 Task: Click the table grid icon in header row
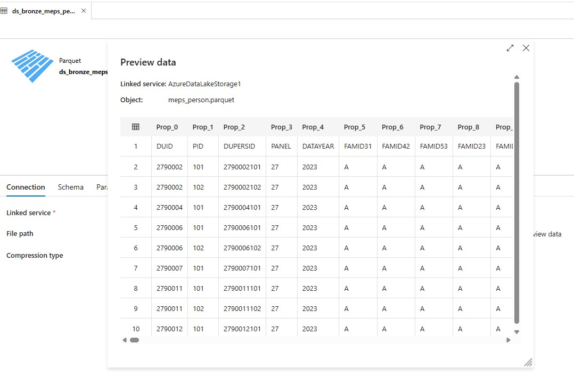pyautogui.click(x=136, y=127)
